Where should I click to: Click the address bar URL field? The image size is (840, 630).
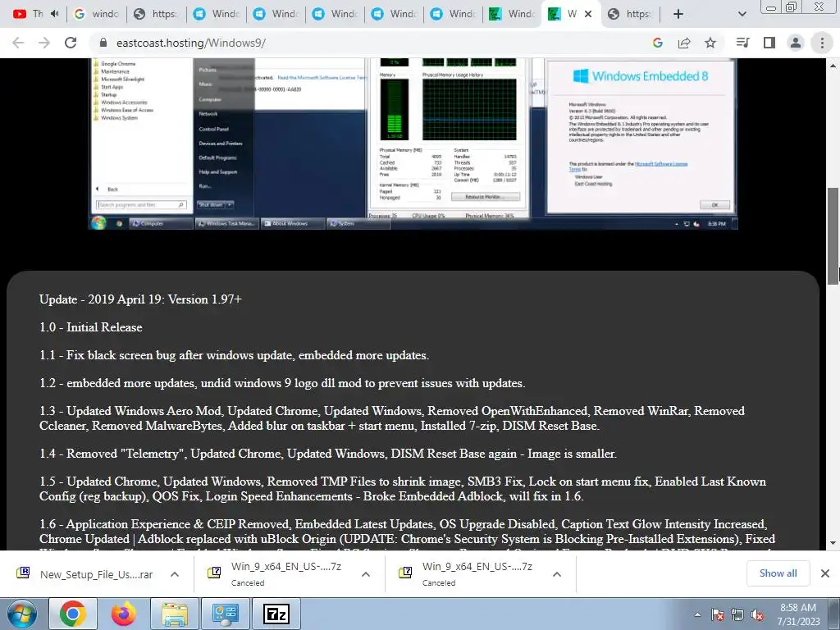click(x=370, y=43)
